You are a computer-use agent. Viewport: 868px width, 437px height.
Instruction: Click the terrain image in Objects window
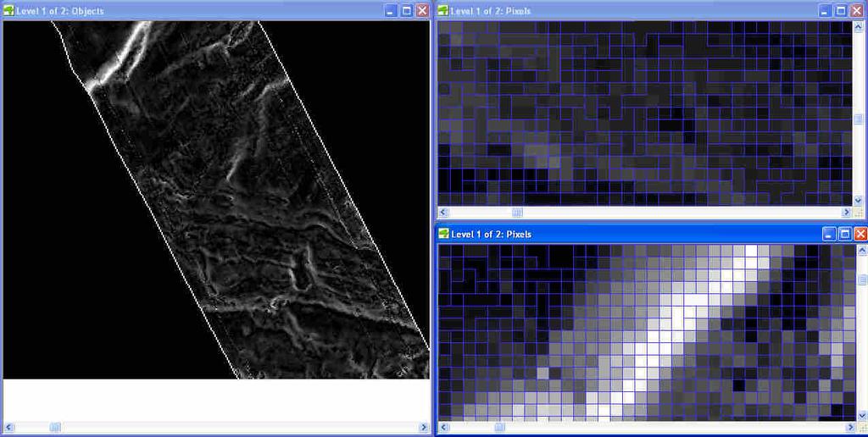216,200
